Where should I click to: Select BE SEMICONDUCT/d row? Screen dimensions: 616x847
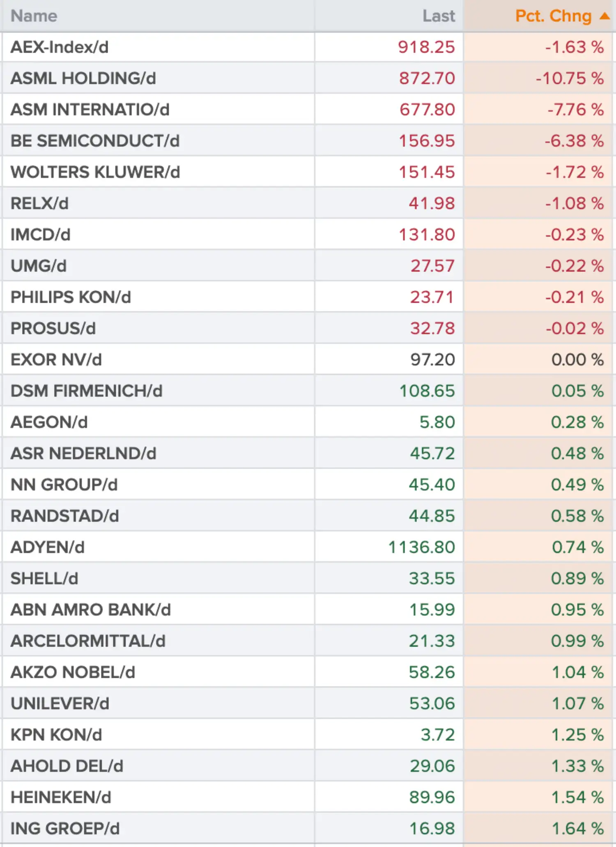(x=308, y=141)
